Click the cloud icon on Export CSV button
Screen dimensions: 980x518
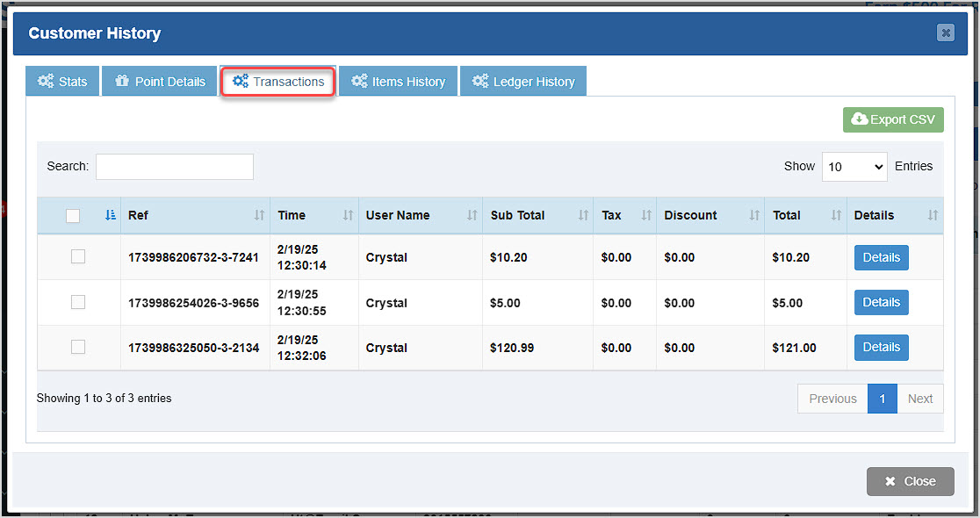[860, 119]
